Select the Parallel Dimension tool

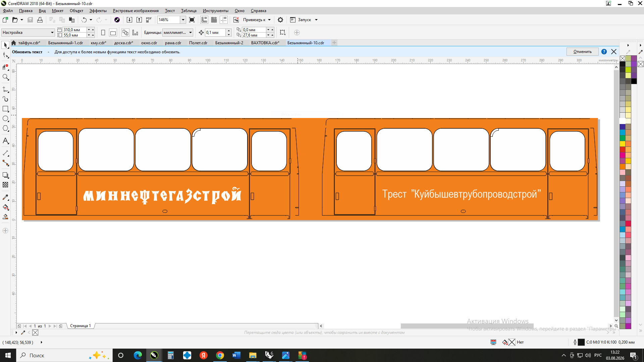5,153
